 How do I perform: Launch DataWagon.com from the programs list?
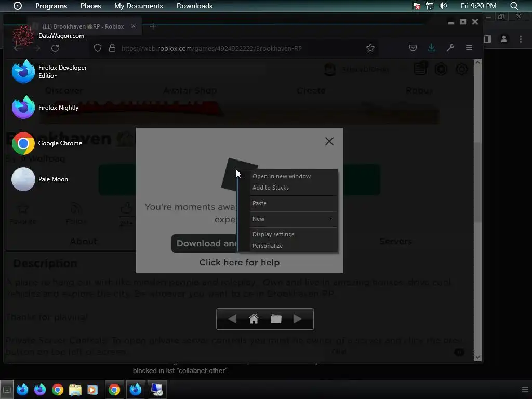[48, 36]
